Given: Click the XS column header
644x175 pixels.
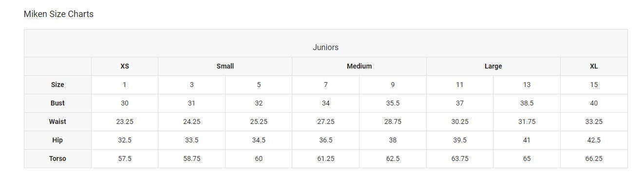Looking at the screenshot, I should point(125,66).
